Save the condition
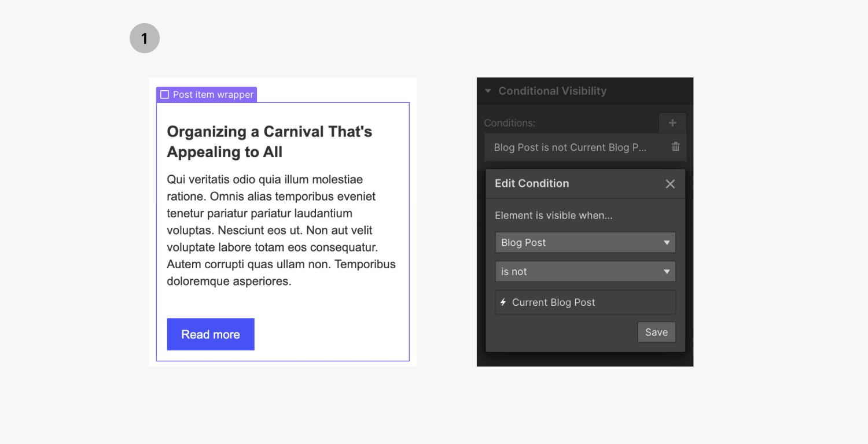 pyautogui.click(x=656, y=332)
